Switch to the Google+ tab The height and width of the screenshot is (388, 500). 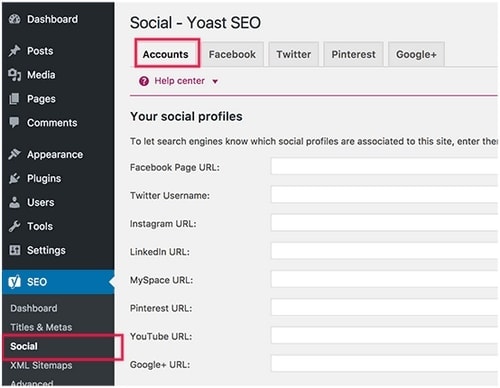tap(416, 54)
